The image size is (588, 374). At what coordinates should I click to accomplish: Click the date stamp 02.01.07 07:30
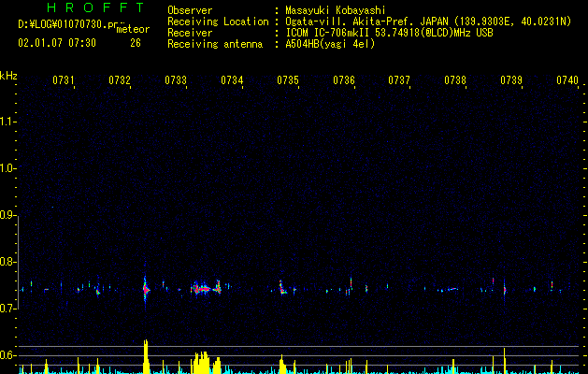point(57,43)
